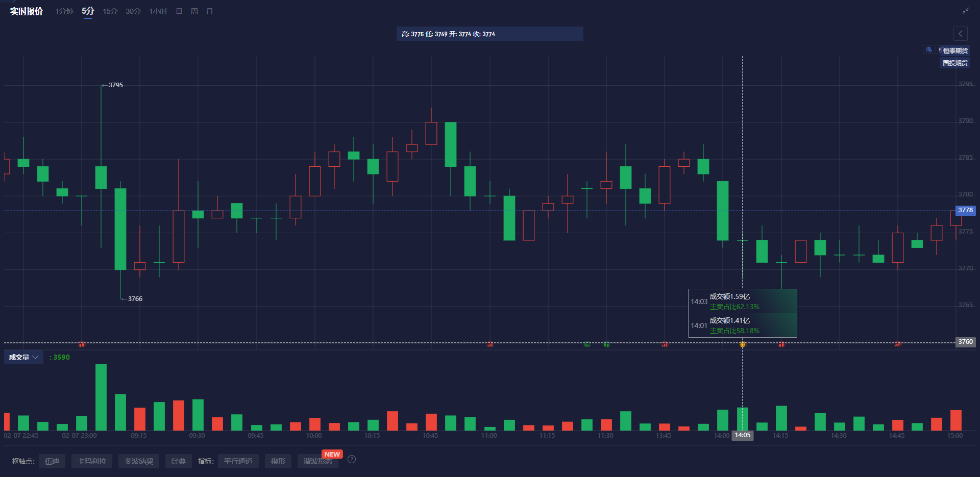The image size is (980, 477).
Task: Enable the 楔形 pattern indicator
Action: pyautogui.click(x=278, y=461)
